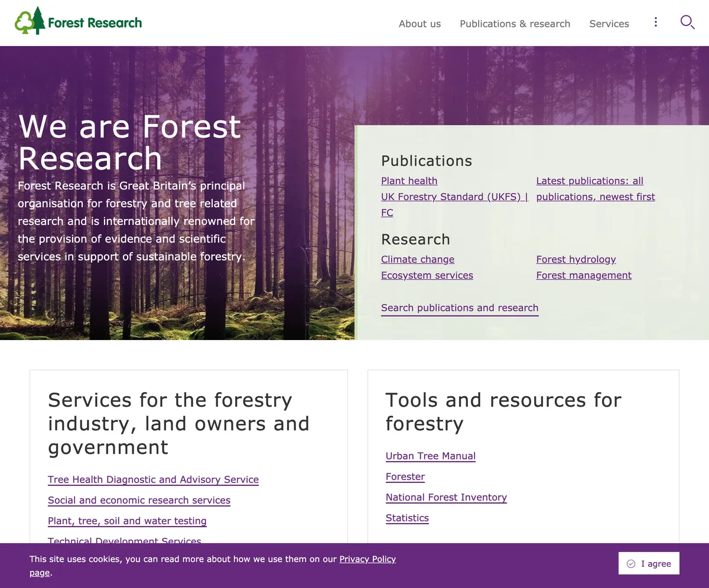Open Forest management link
The height and width of the screenshot is (588, 709).
[x=584, y=275]
